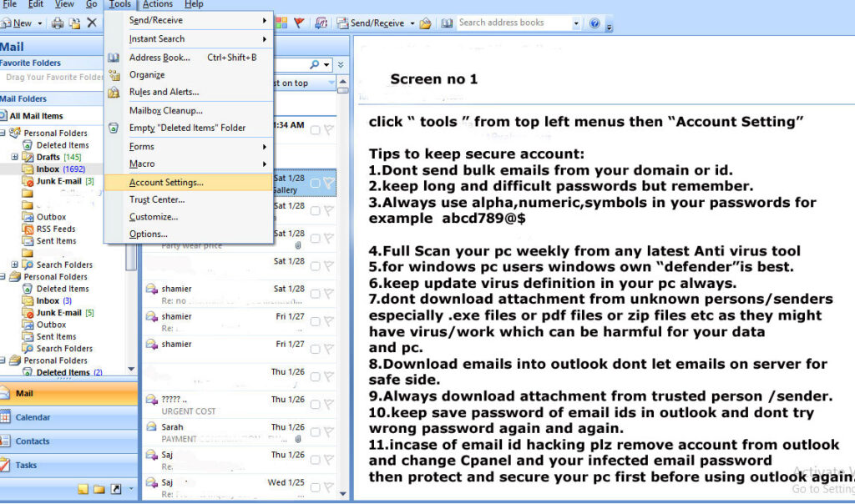The height and width of the screenshot is (504, 855).
Task: Toggle the flag on shamier's Sat 1/28 message
Action: point(329,292)
